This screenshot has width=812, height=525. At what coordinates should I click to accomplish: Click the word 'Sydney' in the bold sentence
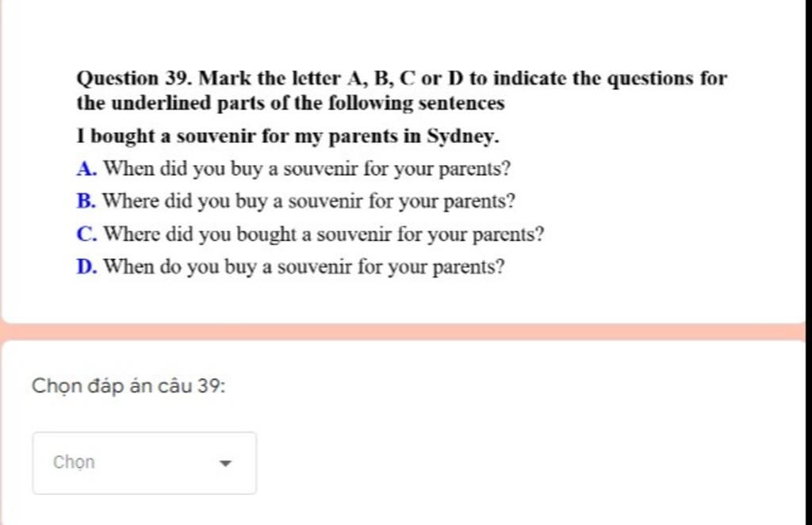point(461,136)
